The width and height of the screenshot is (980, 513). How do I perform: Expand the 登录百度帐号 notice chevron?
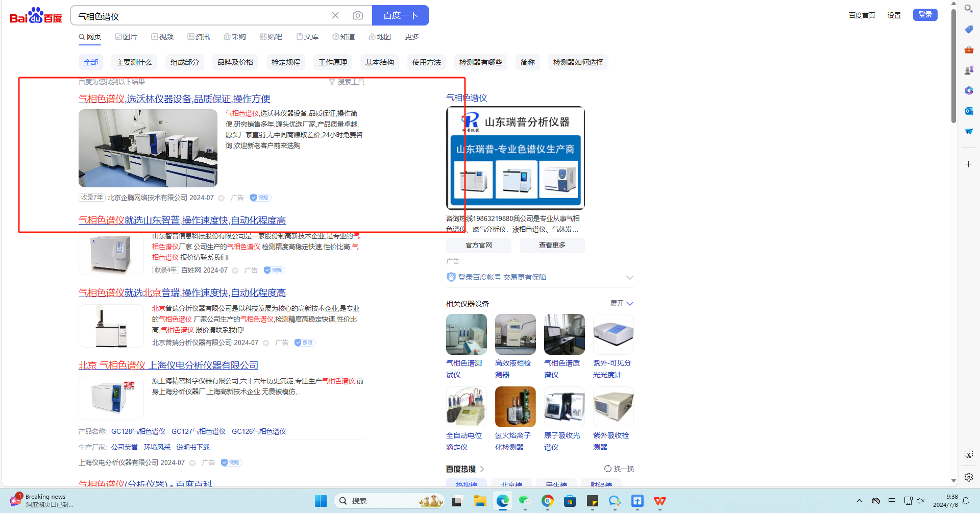click(630, 277)
